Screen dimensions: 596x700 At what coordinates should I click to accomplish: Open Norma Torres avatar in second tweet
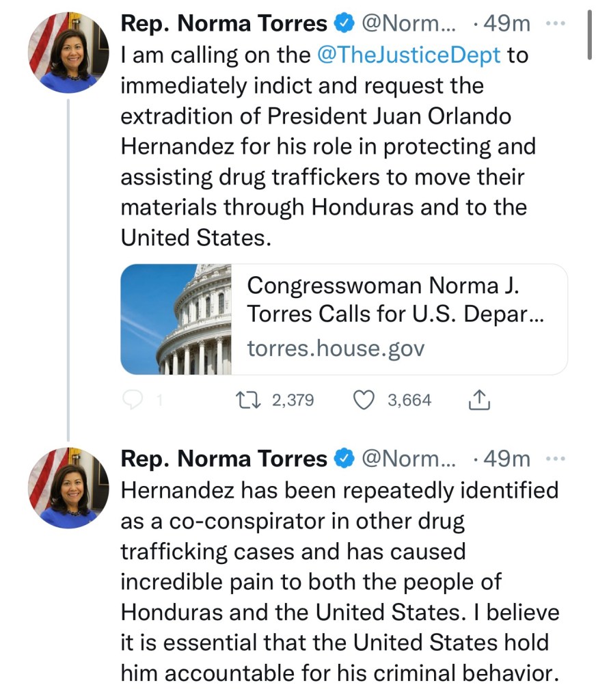68,488
